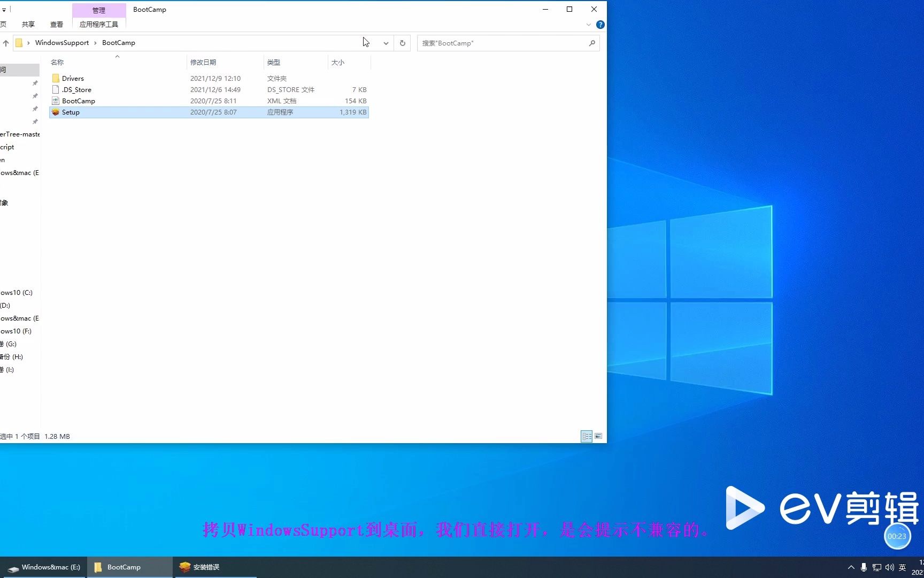The height and width of the screenshot is (578, 924).
Task: Click the XML 文档 type cell
Action: [x=282, y=101]
